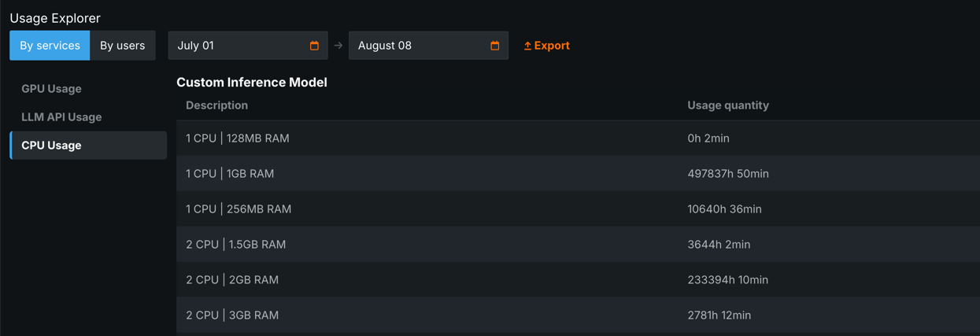Click the Description column header
980x336 pixels.
click(x=216, y=105)
